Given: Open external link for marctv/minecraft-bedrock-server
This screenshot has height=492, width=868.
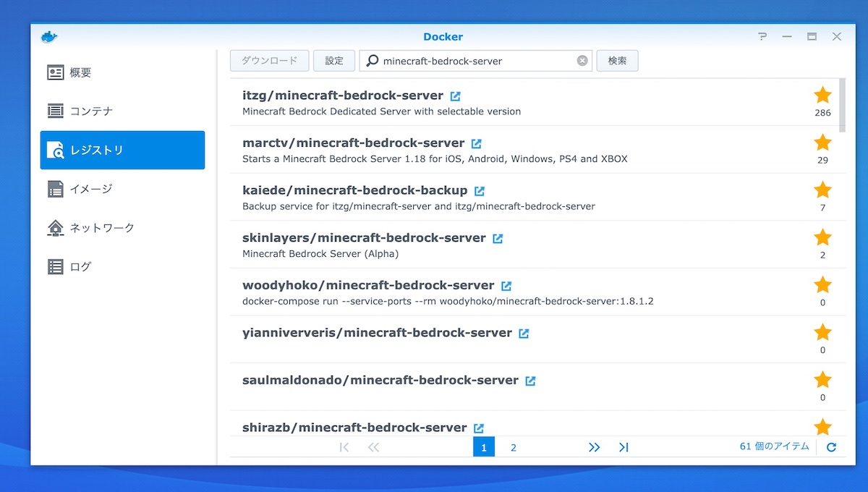Looking at the screenshot, I should [476, 143].
